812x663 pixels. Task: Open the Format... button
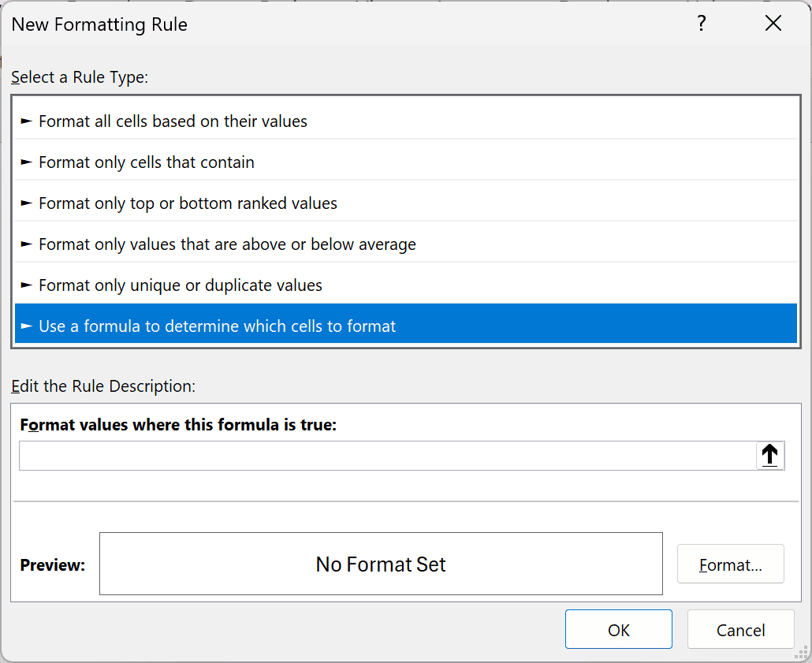pyautogui.click(x=731, y=564)
